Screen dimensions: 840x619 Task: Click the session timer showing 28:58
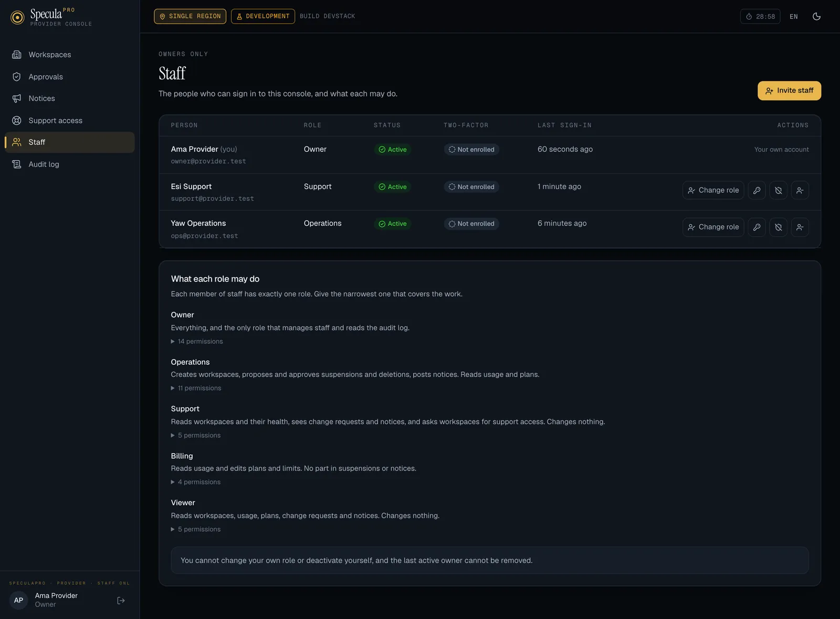(760, 16)
